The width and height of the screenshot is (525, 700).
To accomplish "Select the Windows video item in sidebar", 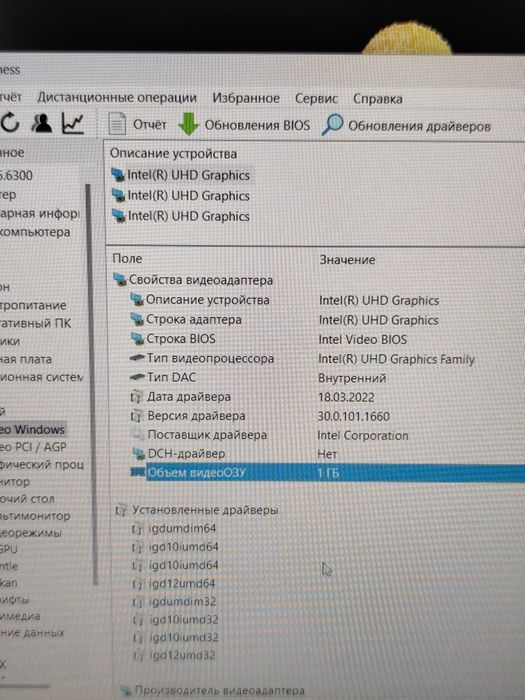I will (x=33, y=429).
